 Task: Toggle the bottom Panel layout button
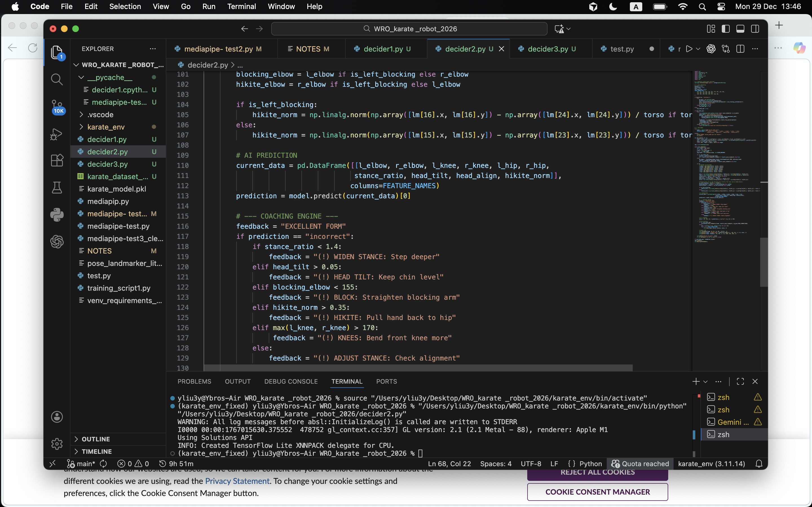coord(740,29)
